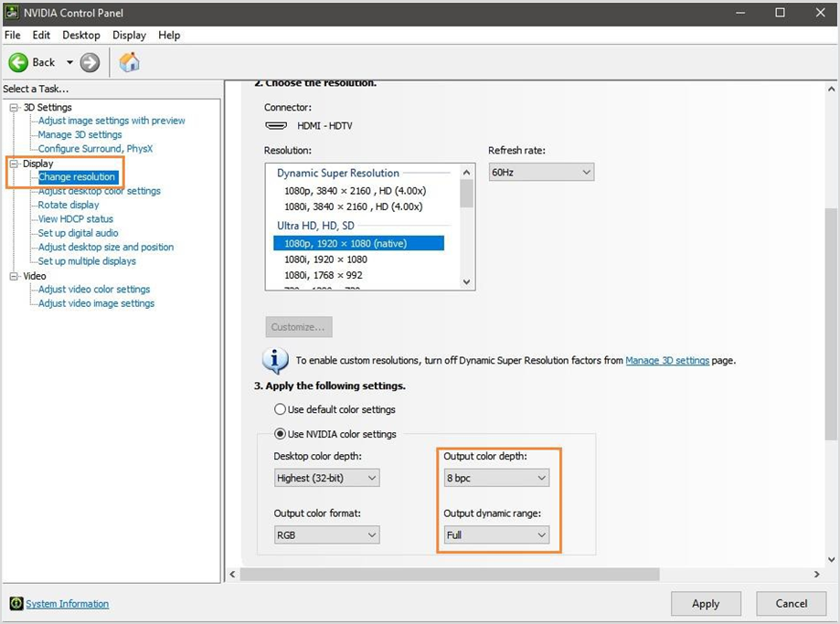Image resolution: width=840 pixels, height=624 pixels.
Task: Open the Output dynamic range dropdown
Action: point(496,534)
